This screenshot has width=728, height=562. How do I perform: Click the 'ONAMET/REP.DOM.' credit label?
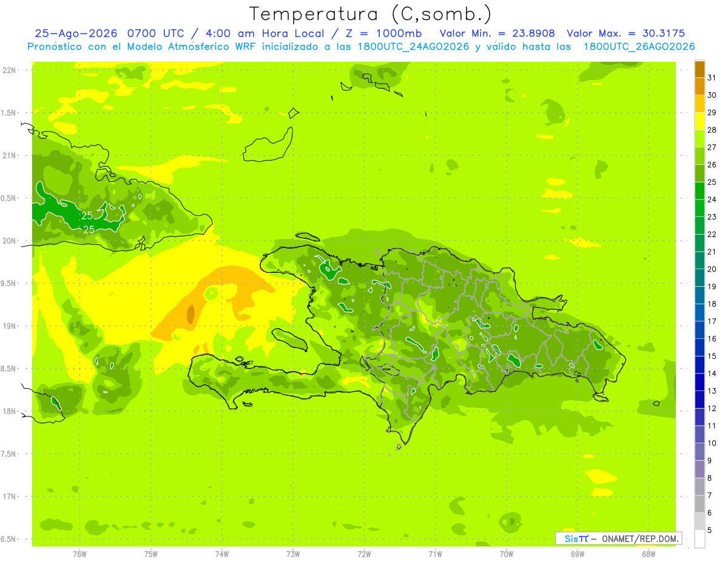pos(639,538)
